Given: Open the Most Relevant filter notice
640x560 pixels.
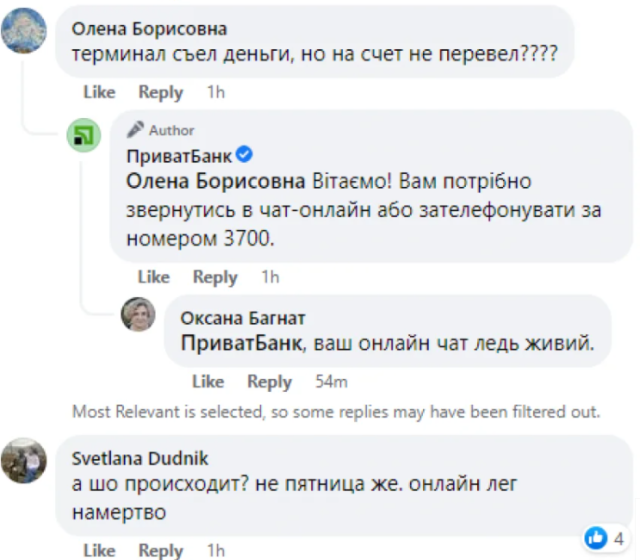Looking at the screenshot, I should point(336,411).
